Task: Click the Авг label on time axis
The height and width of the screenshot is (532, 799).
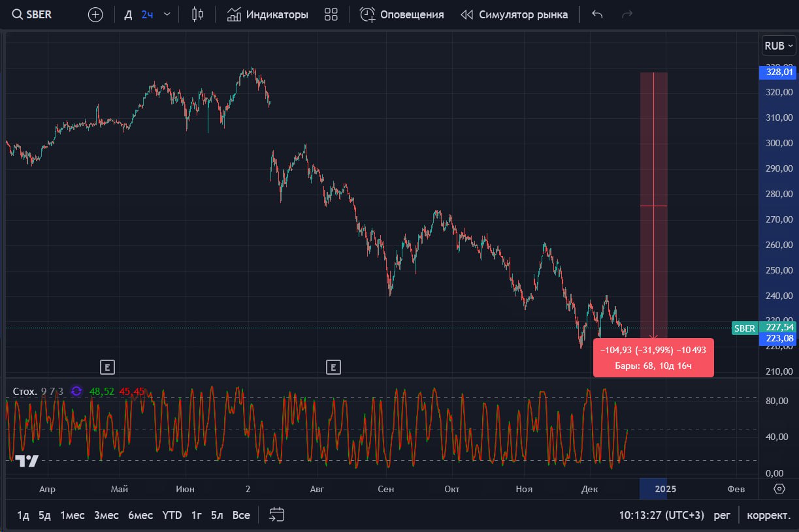Action: click(x=317, y=489)
